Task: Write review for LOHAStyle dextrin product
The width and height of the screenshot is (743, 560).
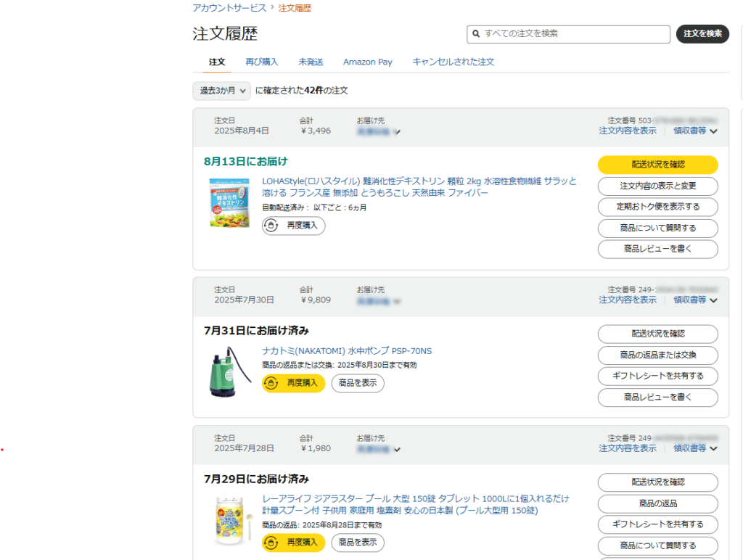Action: click(657, 249)
